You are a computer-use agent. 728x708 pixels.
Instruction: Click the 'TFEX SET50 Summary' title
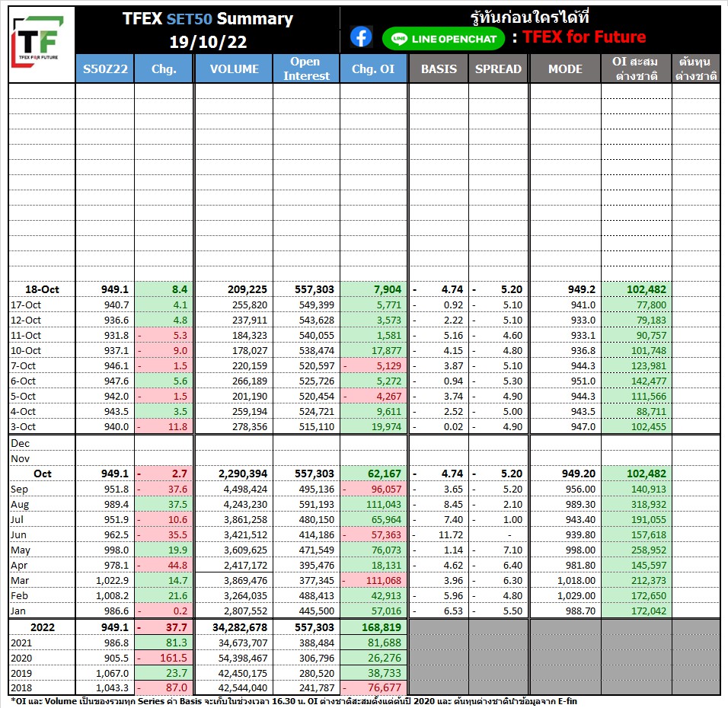208,18
